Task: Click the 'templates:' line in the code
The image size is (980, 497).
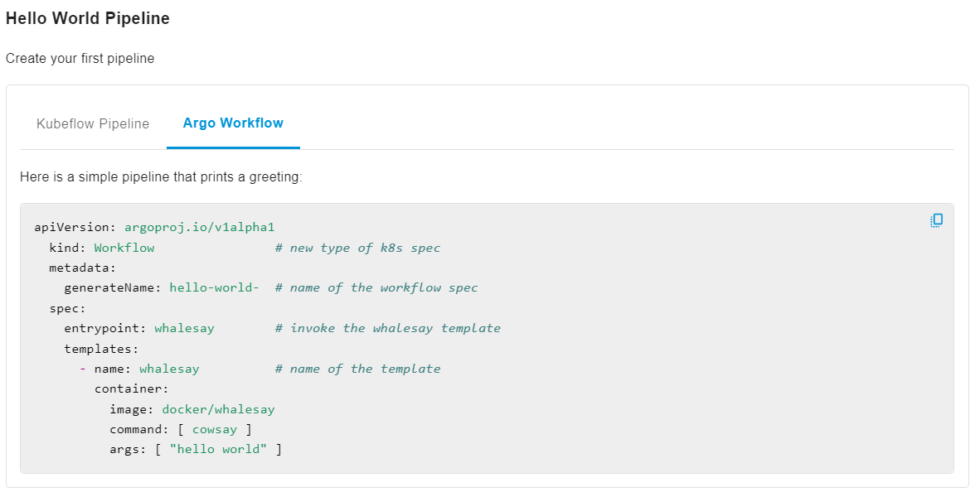Action: 101,349
